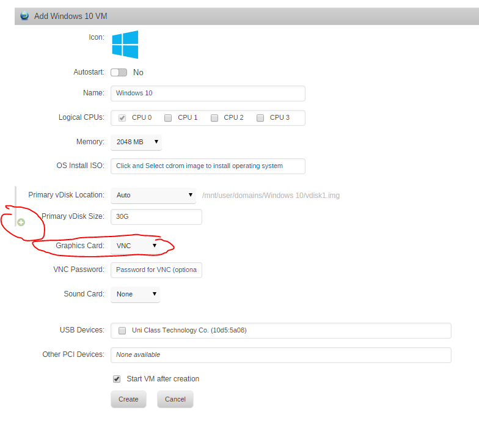479x448 pixels.
Task: Enable the CPU 2 checkbox
Action: pos(214,118)
